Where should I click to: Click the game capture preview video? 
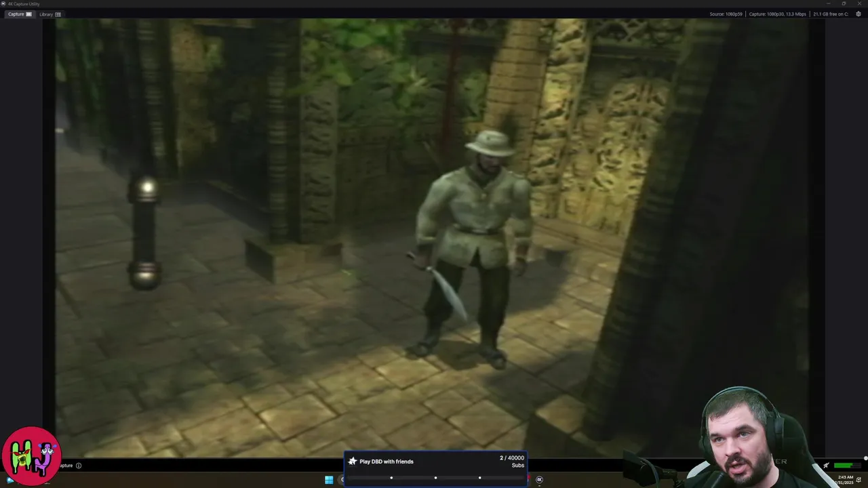[x=434, y=237]
